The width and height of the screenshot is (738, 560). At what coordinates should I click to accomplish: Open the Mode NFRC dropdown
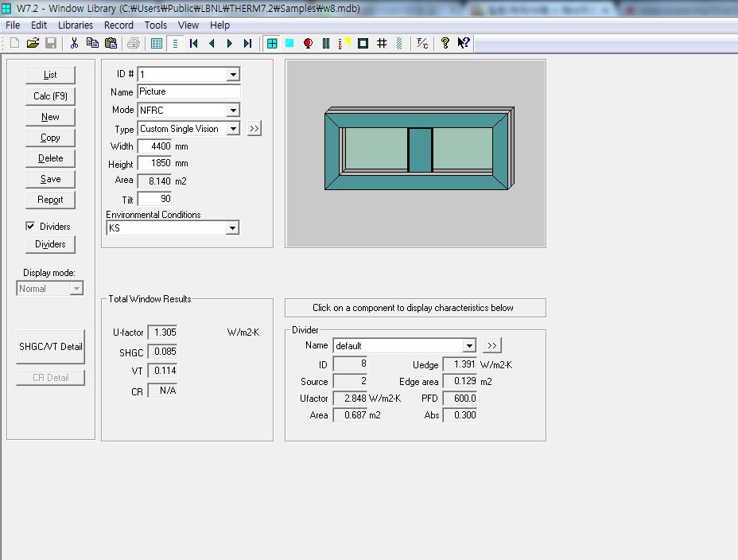[233, 111]
